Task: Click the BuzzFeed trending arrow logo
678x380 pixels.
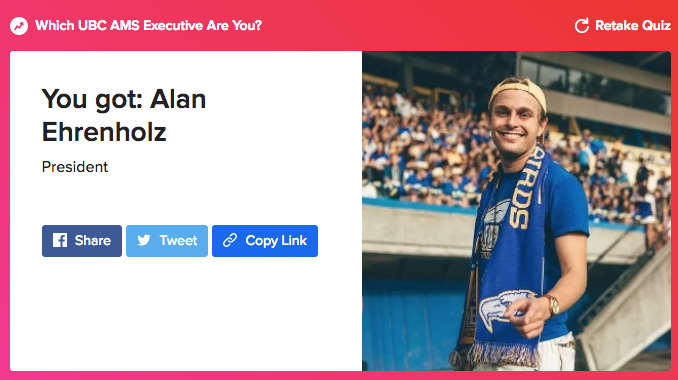Action: coord(19,26)
